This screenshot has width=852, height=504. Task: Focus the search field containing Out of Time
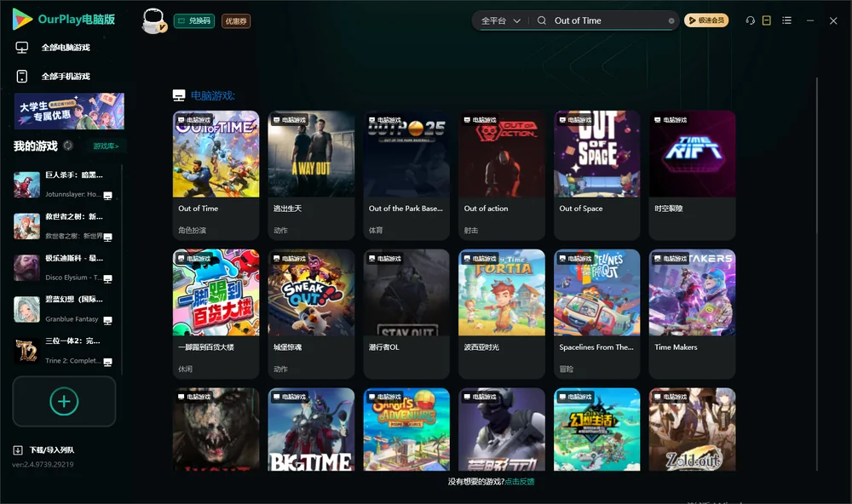tap(608, 20)
